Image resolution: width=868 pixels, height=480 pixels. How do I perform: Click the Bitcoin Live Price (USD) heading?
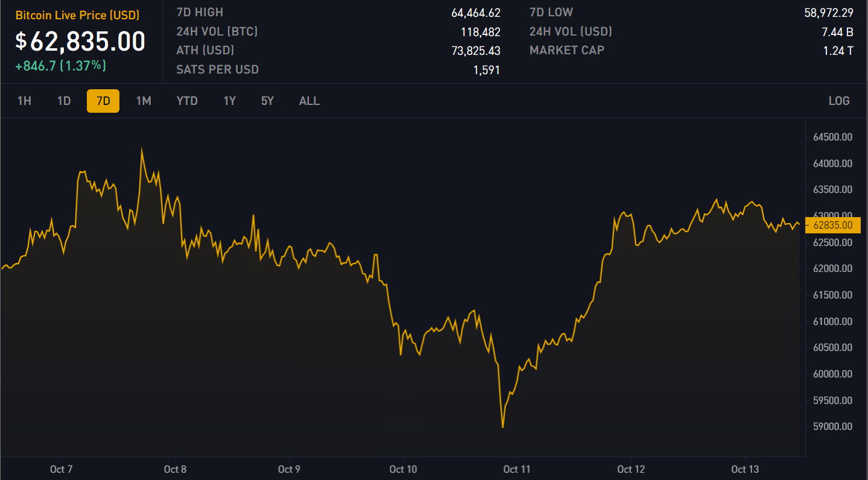[77, 15]
